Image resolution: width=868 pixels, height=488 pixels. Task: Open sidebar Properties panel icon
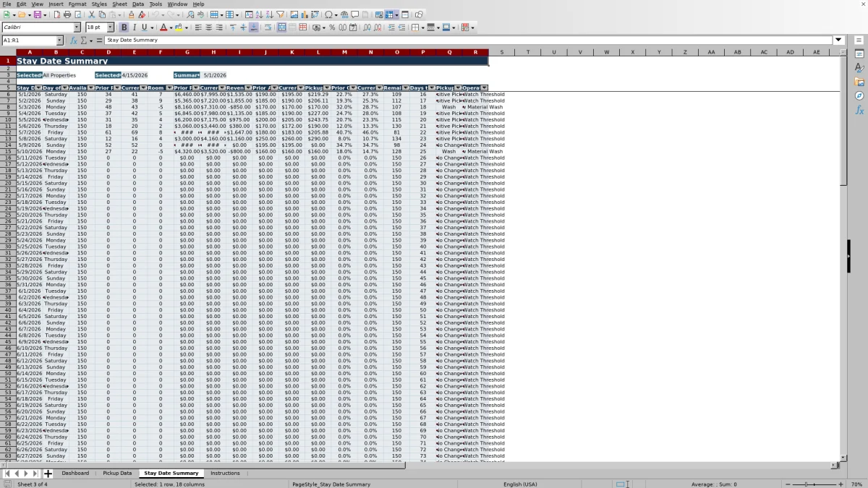(859, 54)
